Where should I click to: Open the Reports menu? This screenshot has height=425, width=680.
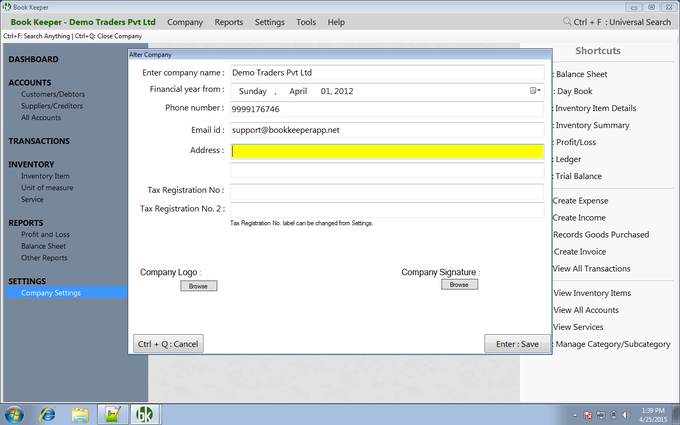pos(229,22)
